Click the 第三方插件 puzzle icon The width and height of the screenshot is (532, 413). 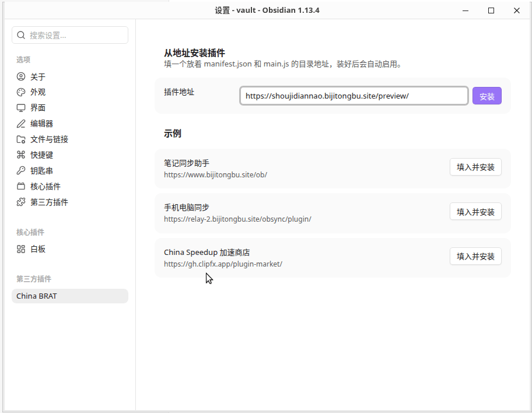(x=21, y=202)
